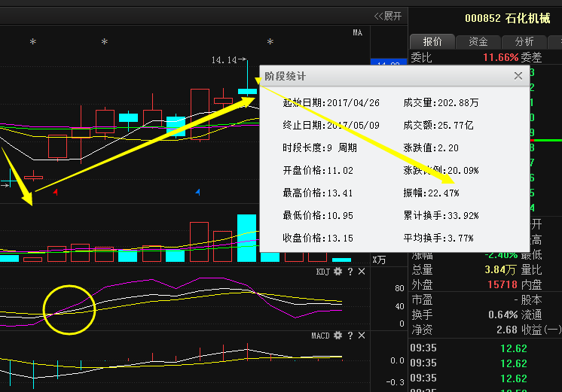Click stock title 000852 石化机械
Viewport: 562px width, 392px height.
tap(507, 18)
